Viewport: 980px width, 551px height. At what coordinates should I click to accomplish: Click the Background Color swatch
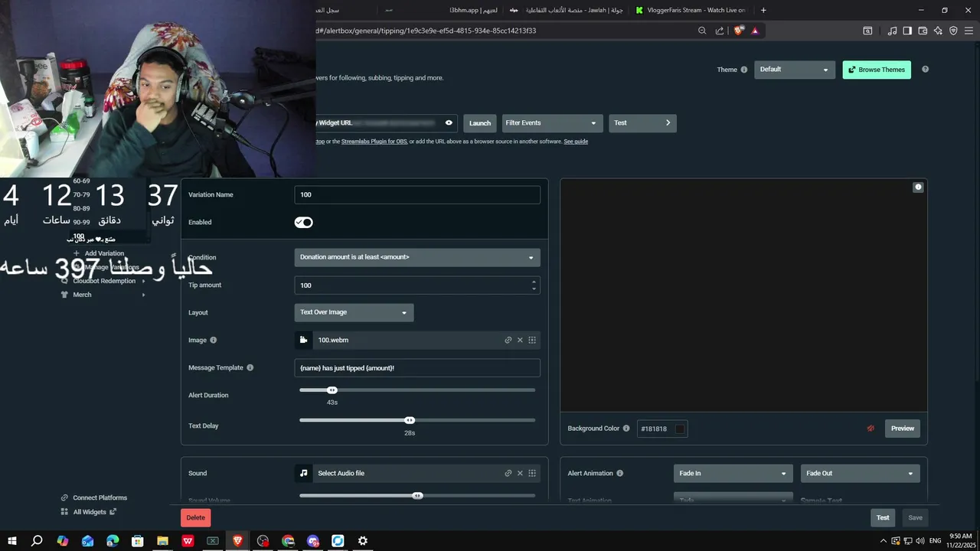coord(679,429)
